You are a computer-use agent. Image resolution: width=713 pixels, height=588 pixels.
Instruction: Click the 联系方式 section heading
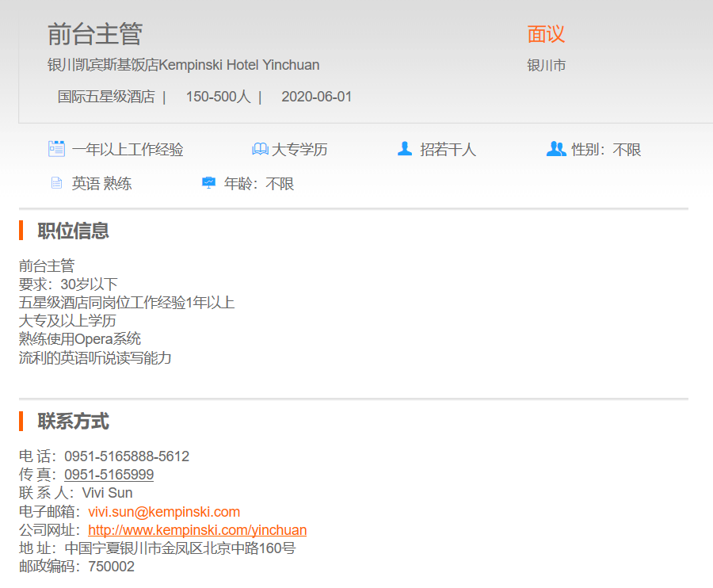point(73,421)
